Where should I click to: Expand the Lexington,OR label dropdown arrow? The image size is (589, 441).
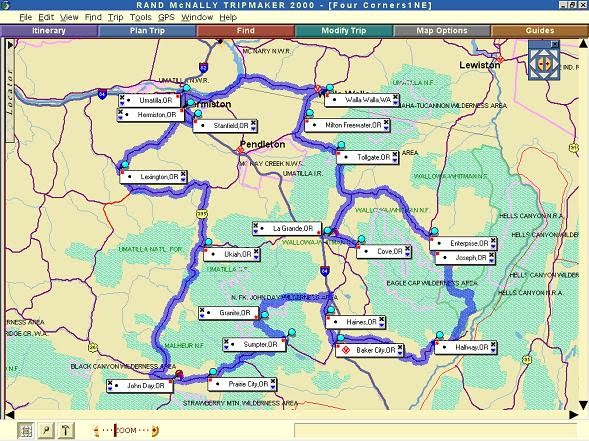183,180
